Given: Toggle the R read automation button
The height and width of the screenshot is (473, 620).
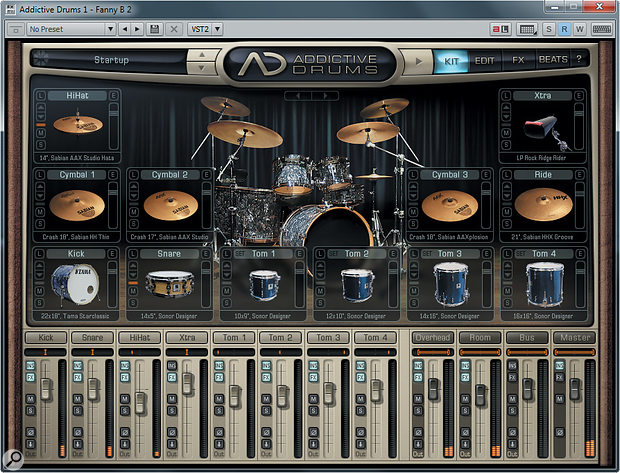Looking at the screenshot, I should click(x=564, y=29).
